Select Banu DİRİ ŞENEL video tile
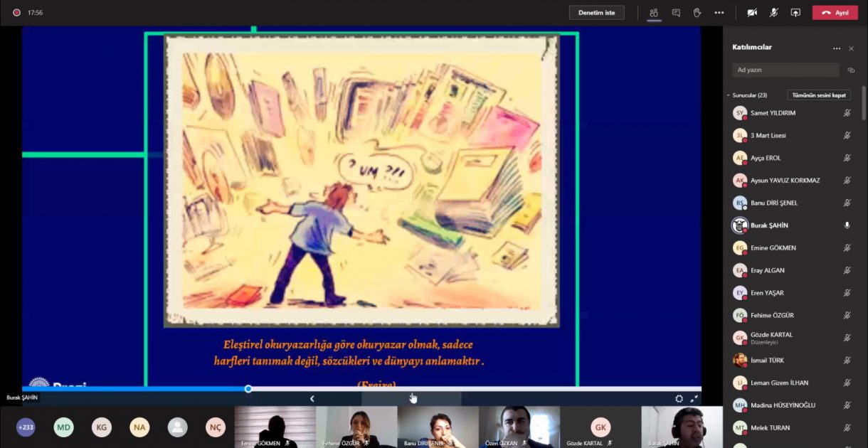The height and width of the screenshot is (448, 868). tap(438, 427)
